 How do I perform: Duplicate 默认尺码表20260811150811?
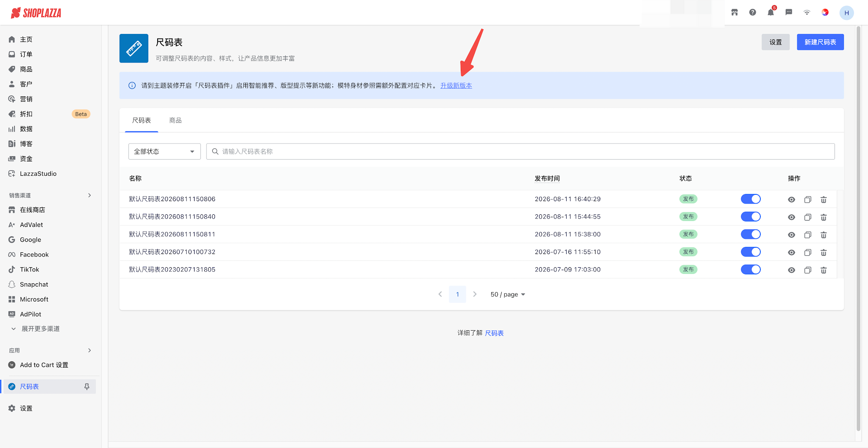point(808,235)
